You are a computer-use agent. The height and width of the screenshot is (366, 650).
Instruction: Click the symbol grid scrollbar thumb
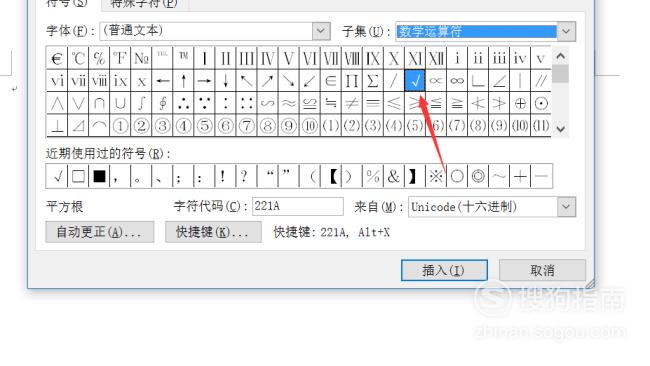pos(560,74)
